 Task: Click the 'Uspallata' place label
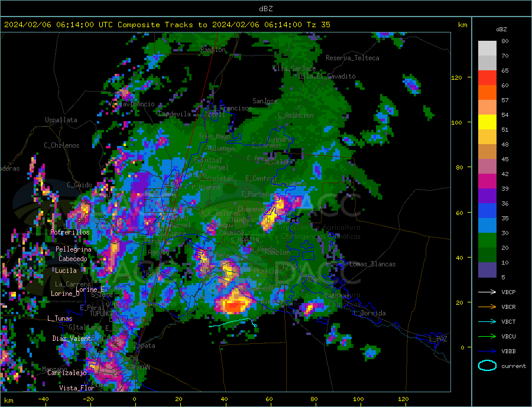61,120
